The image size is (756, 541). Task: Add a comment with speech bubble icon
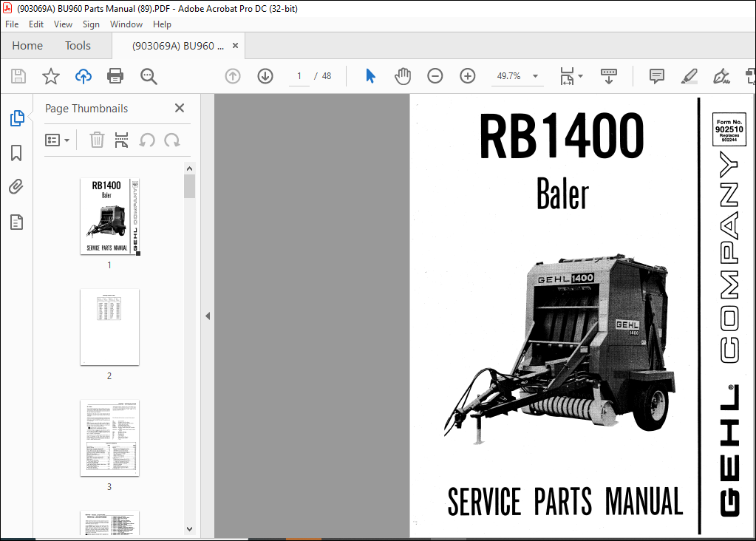pos(657,76)
